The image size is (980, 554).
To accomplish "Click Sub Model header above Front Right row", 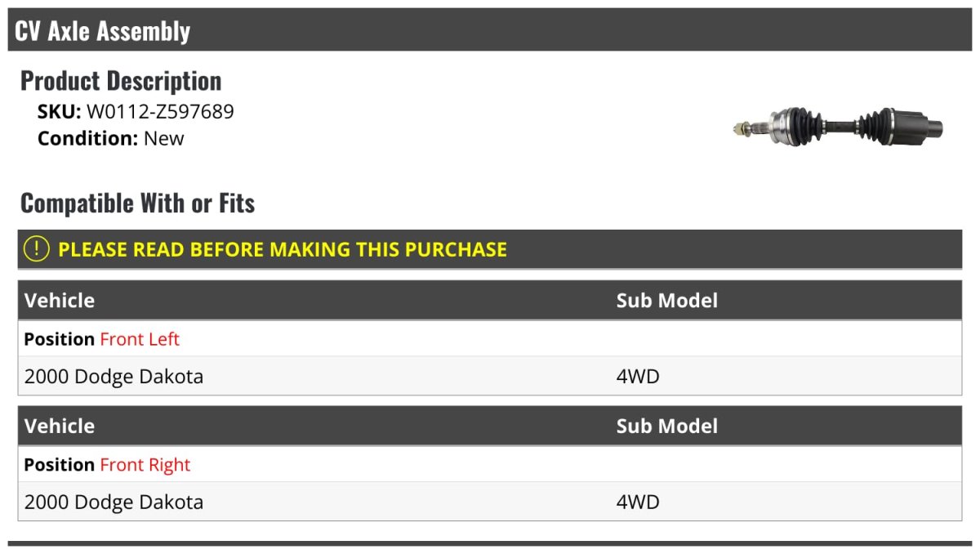I will tap(666, 426).
